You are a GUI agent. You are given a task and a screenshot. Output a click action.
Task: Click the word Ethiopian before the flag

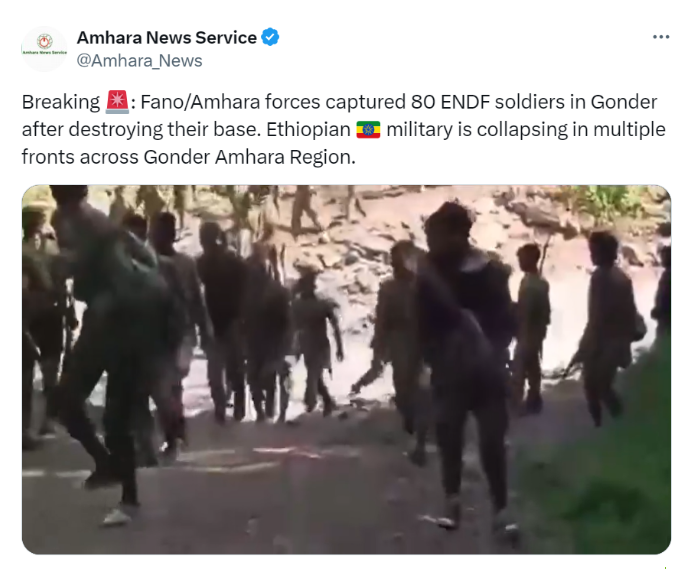tap(308, 130)
